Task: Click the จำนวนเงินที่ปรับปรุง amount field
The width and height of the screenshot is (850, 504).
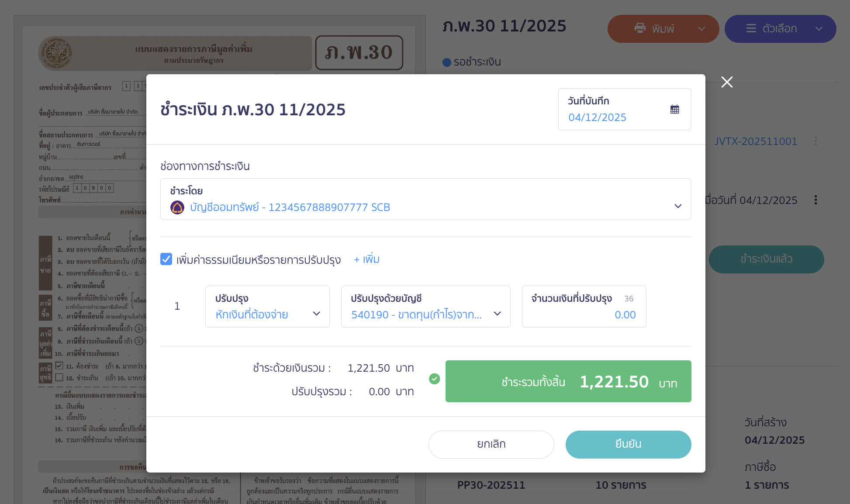Action: 612,314
